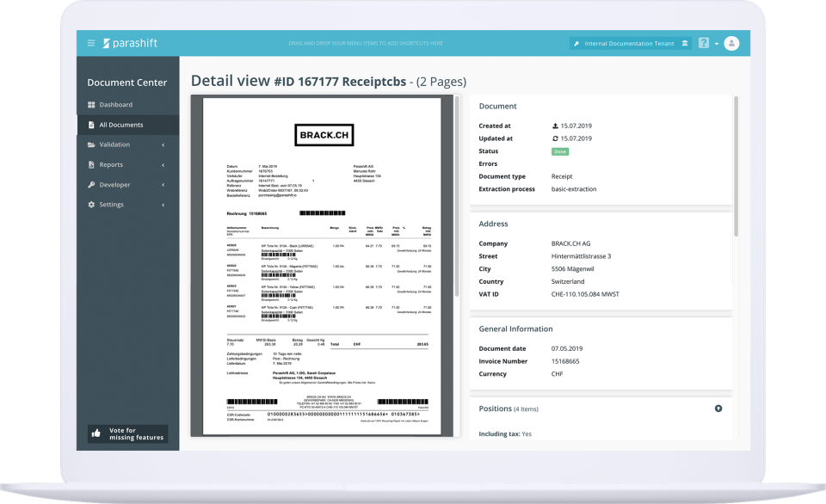Image resolution: width=826 pixels, height=504 pixels.
Task: Click the Document Center sidebar heading
Action: tap(127, 83)
